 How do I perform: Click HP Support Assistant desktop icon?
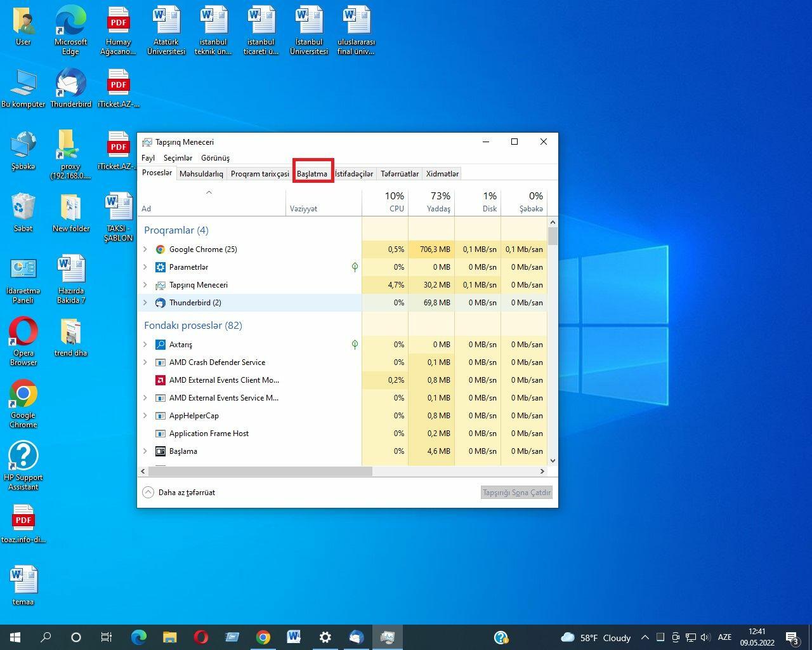coord(23,457)
